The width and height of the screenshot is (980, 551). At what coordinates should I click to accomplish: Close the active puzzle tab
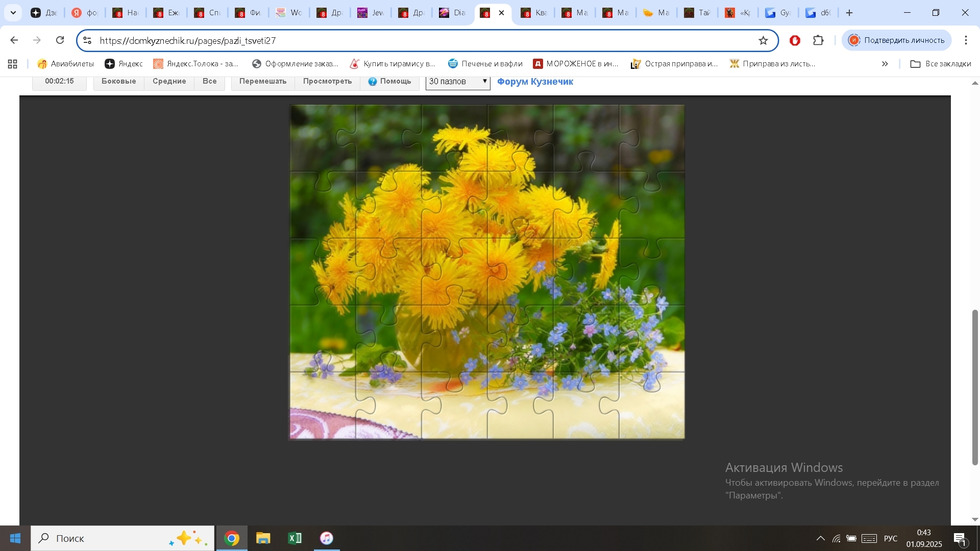[x=501, y=13]
